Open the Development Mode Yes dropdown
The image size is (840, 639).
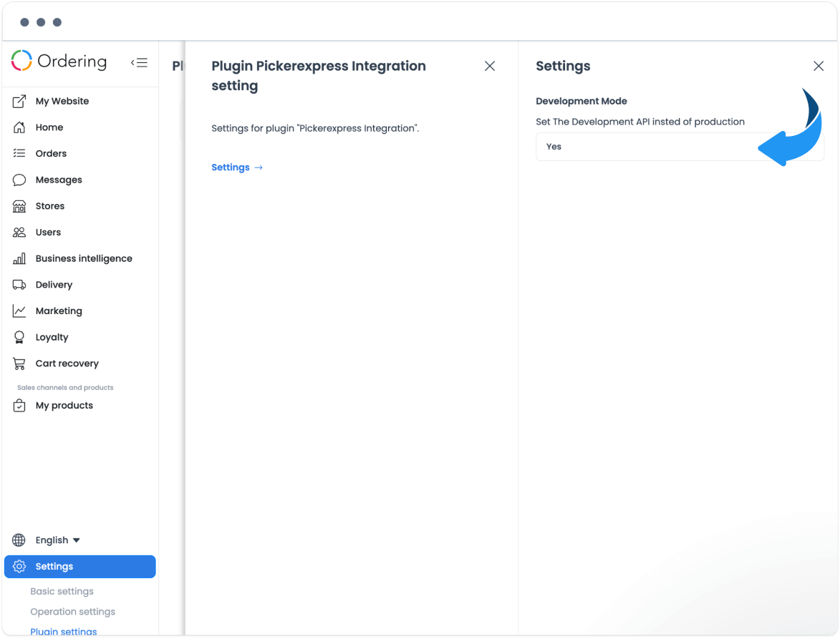point(680,147)
